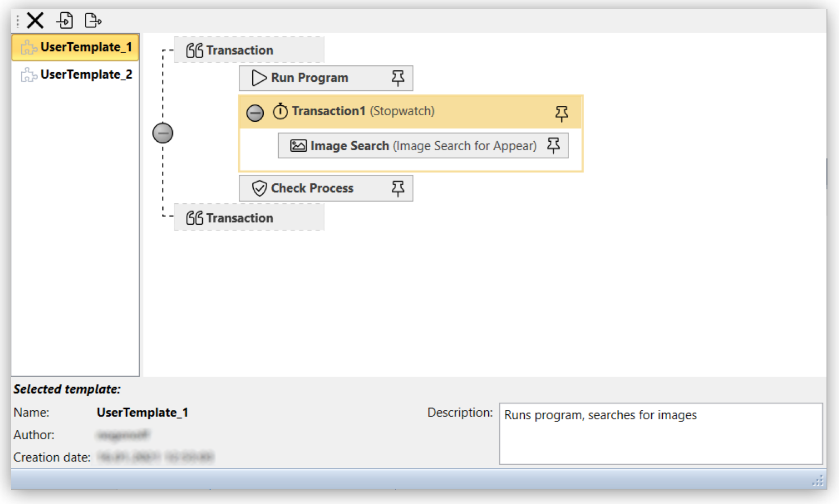Collapse the whole workflow chain minus button
The width and height of the screenshot is (839, 504).
(162, 132)
